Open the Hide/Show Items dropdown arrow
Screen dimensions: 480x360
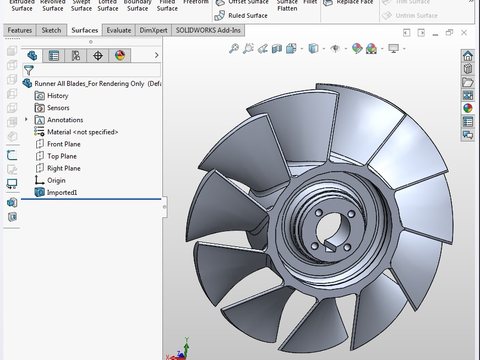pyautogui.click(x=345, y=49)
